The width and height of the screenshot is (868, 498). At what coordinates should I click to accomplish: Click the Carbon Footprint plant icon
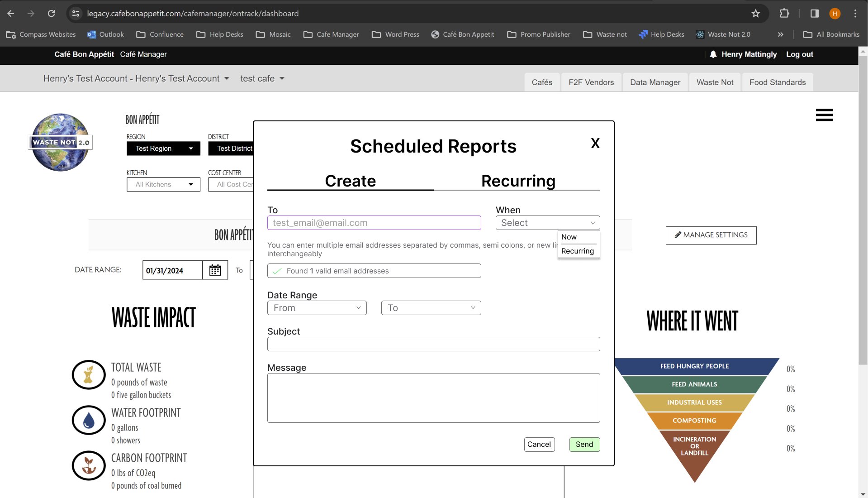coord(89,465)
